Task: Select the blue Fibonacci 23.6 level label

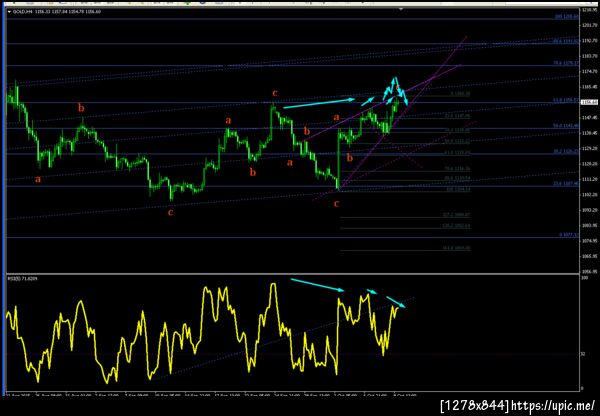Action: click(x=565, y=184)
